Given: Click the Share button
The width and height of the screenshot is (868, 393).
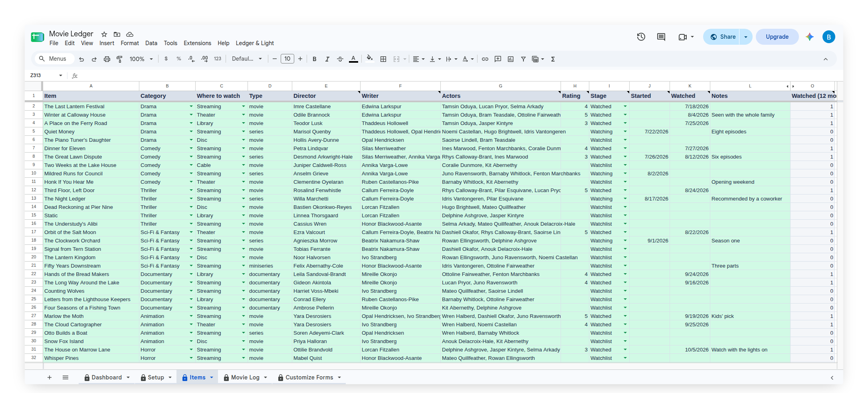Looking at the screenshot, I should click(722, 37).
